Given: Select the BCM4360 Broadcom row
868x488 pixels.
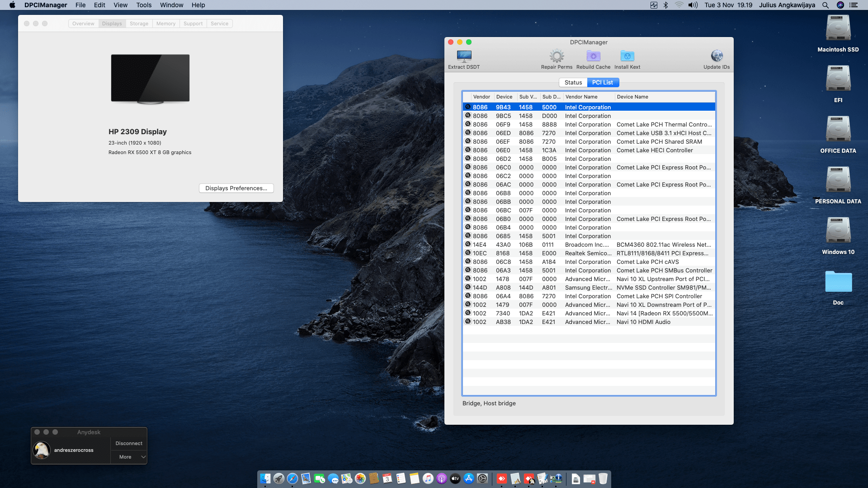Looking at the screenshot, I should pyautogui.click(x=588, y=245).
